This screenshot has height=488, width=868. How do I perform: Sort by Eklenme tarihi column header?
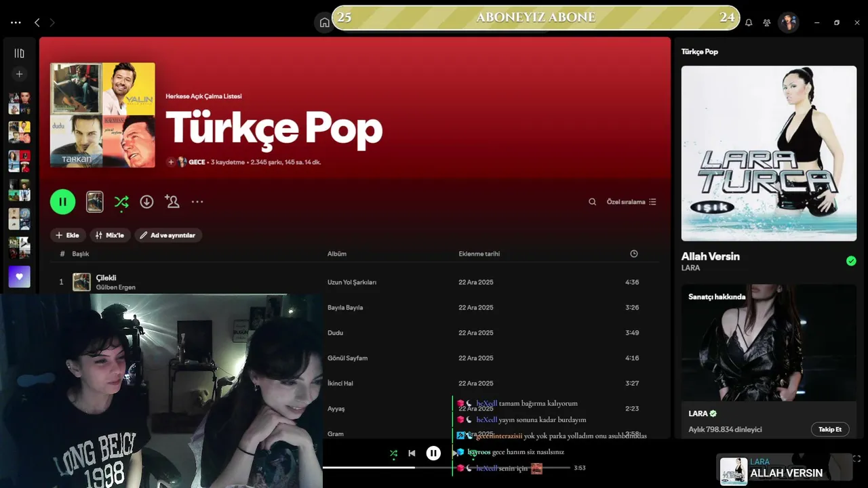[x=479, y=253]
